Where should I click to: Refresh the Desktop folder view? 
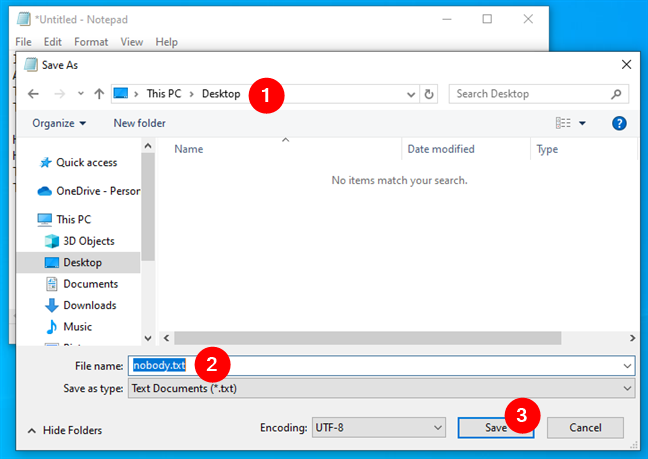point(429,94)
